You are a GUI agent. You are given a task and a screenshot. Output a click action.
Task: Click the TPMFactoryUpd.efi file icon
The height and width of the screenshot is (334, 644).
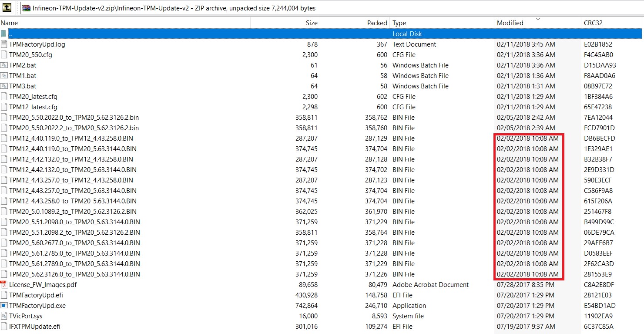tap(4, 295)
